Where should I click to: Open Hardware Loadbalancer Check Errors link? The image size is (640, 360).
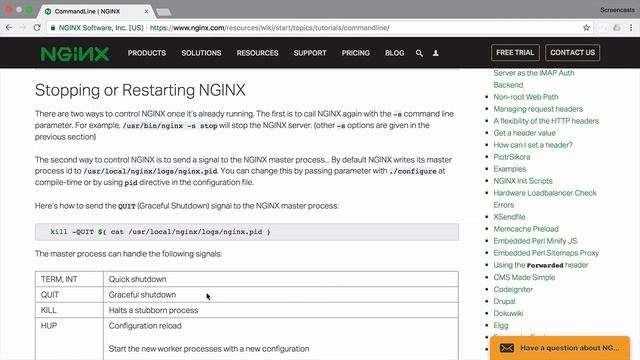pos(544,199)
